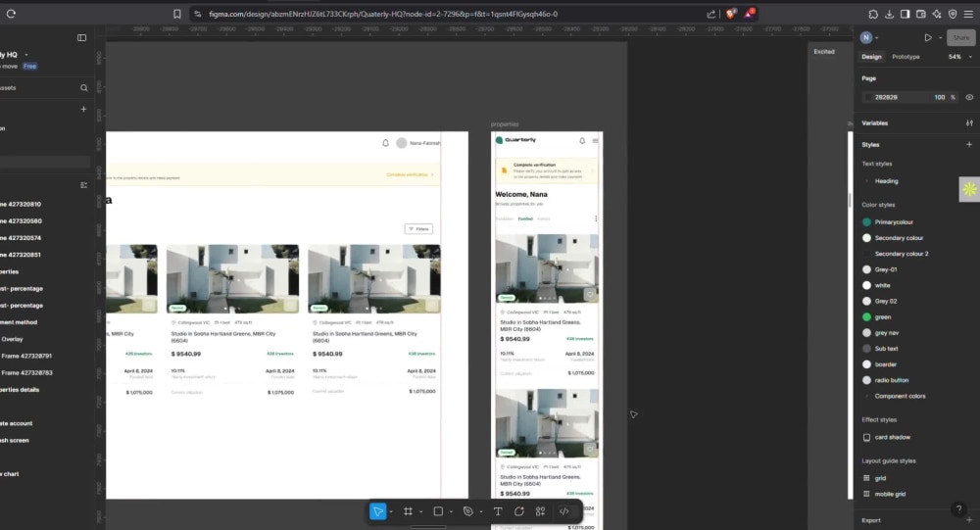
Task: Select the Text tool
Action: [x=498, y=511]
